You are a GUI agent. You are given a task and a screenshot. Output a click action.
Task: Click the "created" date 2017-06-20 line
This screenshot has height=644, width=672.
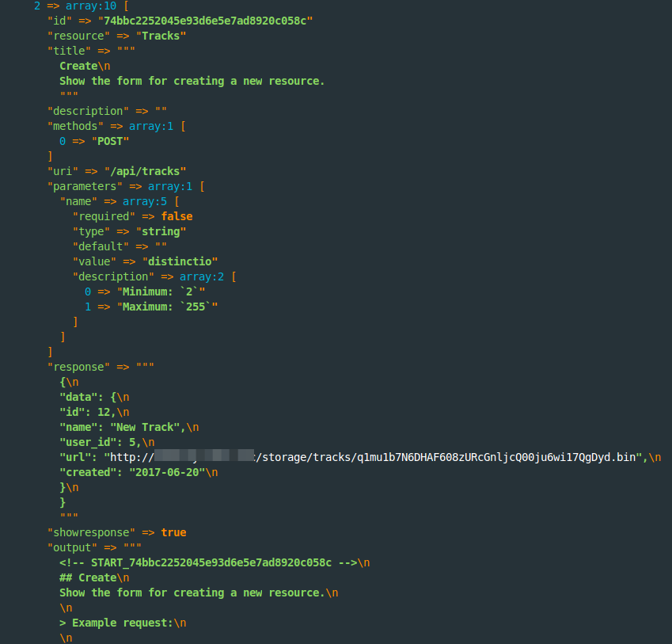pos(139,472)
